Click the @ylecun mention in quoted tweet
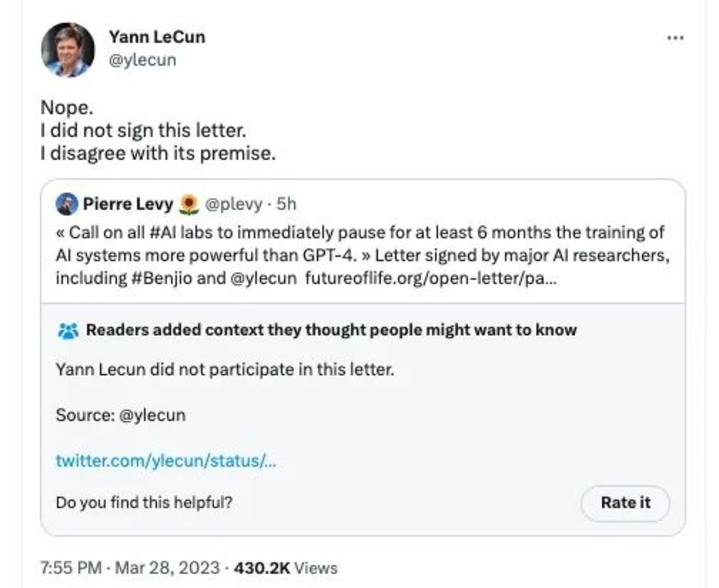This screenshot has width=719, height=588. (264, 278)
